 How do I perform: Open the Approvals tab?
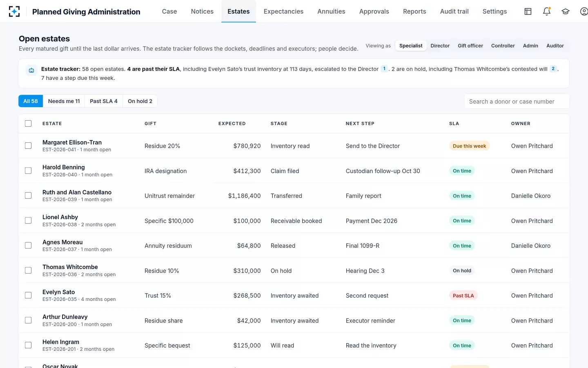pos(374,11)
